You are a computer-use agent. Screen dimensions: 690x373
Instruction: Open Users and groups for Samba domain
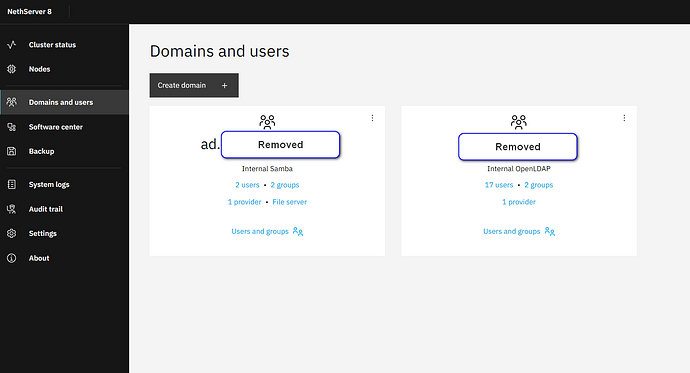[267, 231]
